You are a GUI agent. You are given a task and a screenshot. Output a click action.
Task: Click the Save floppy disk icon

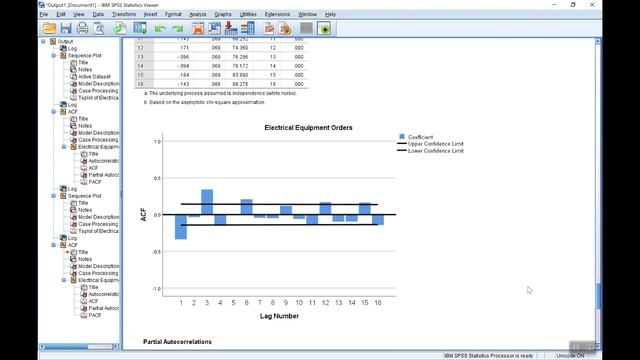pyautogui.click(x=66, y=28)
